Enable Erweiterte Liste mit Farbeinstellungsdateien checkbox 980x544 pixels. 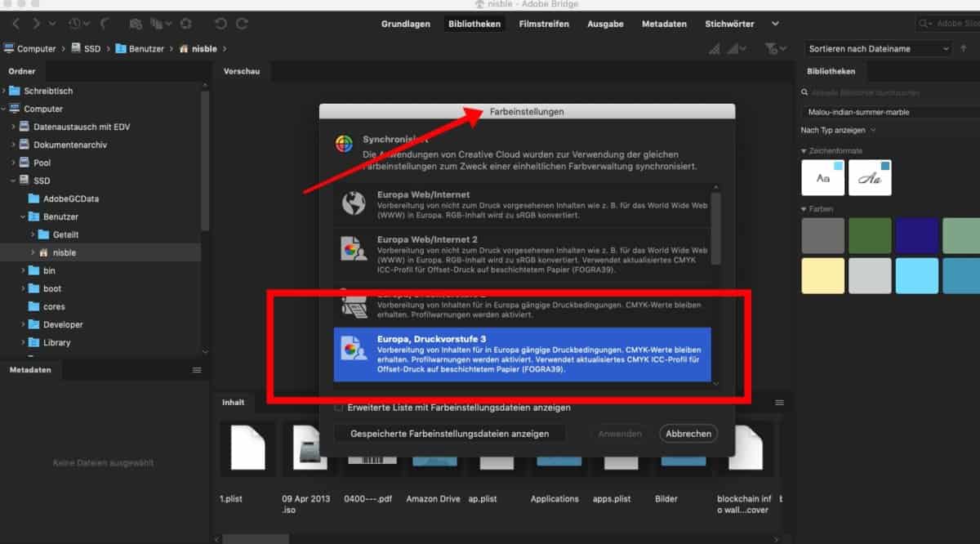(339, 407)
